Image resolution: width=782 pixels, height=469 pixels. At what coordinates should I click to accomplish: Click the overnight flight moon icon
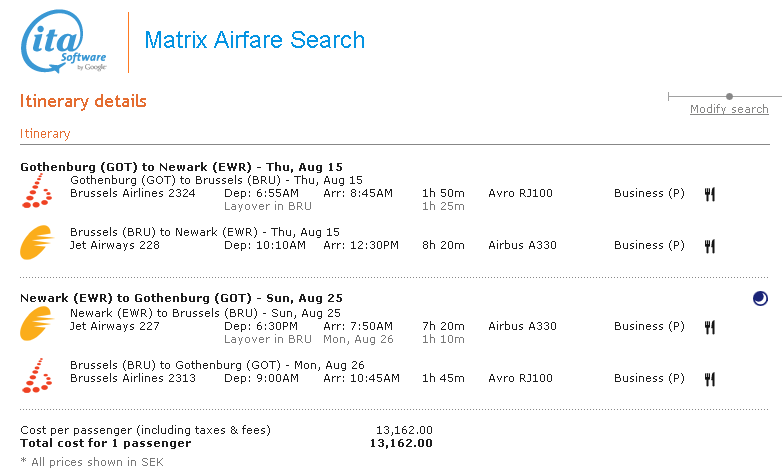[x=760, y=298]
